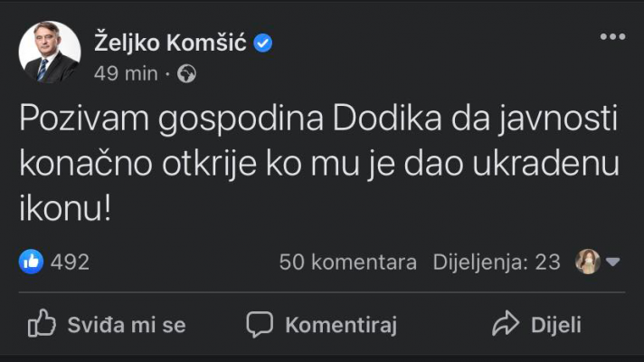Click the thumbs-up icon to like
This screenshot has height=362, width=644.
pyautogui.click(x=42, y=323)
